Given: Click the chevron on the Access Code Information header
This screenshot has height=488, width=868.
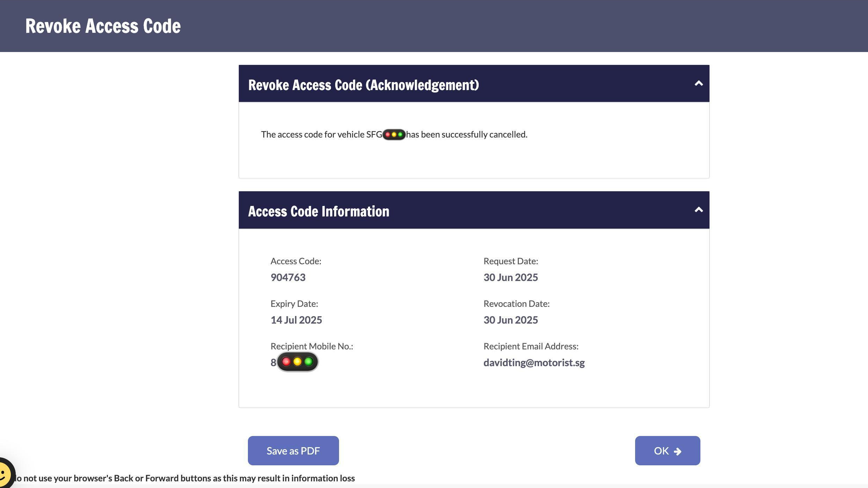Looking at the screenshot, I should [x=698, y=210].
